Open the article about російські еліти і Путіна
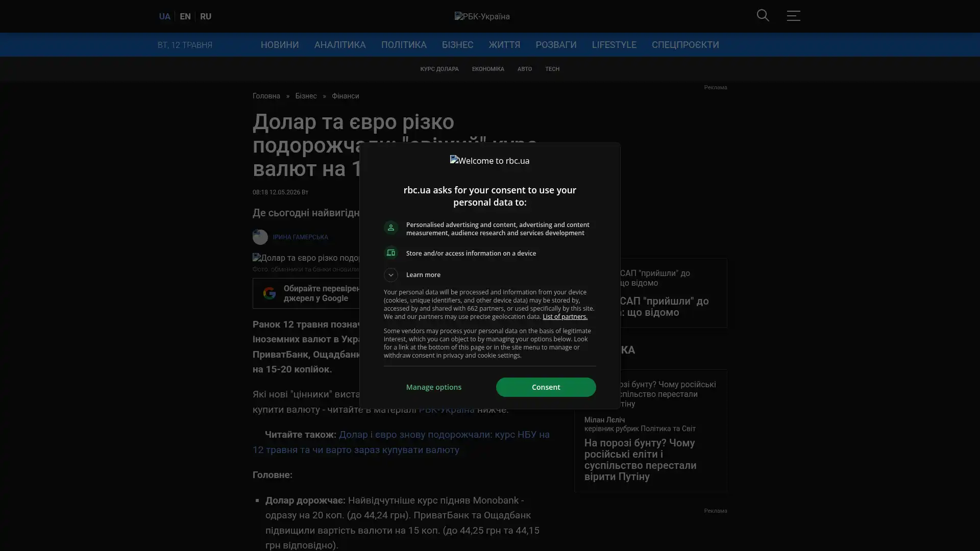The height and width of the screenshot is (551, 980). (x=641, y=460)
